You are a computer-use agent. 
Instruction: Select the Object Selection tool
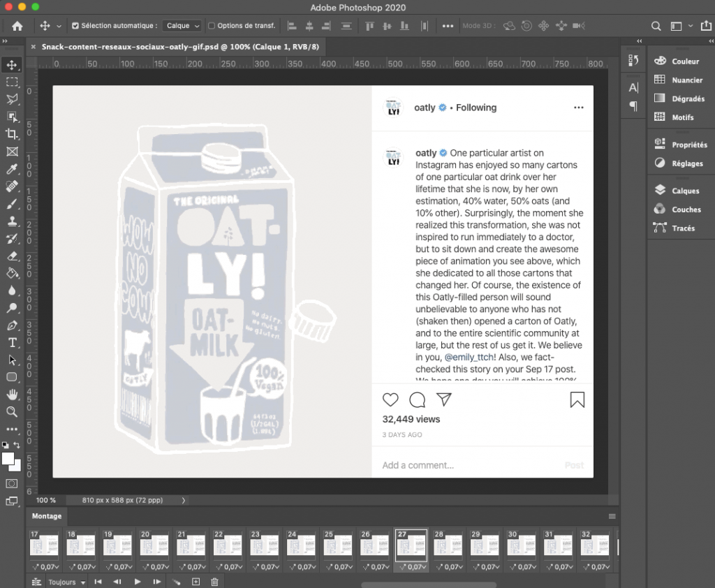[12, 117]
